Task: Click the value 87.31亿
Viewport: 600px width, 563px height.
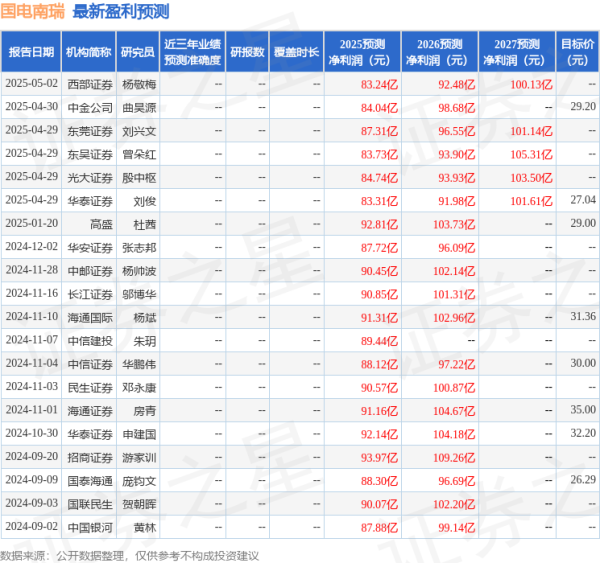Action: [x=379, y=131]
